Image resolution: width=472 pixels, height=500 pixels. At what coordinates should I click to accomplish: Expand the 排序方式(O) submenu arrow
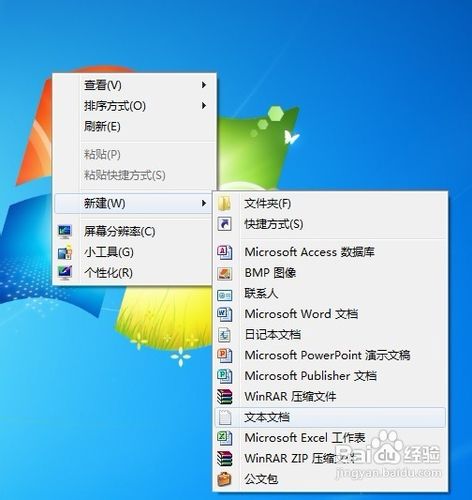(x=204, y=106)
